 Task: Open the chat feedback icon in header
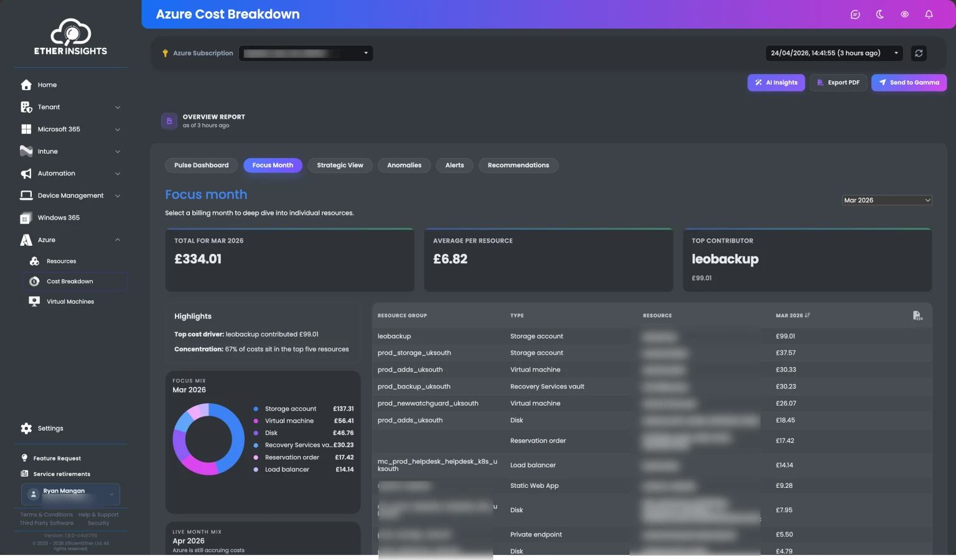(x=855, y=14)
